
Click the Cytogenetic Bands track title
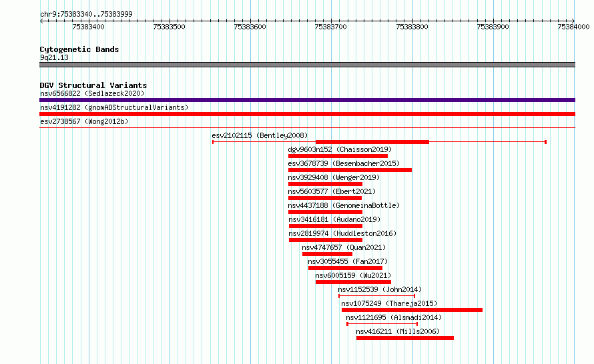click(79, 49)
